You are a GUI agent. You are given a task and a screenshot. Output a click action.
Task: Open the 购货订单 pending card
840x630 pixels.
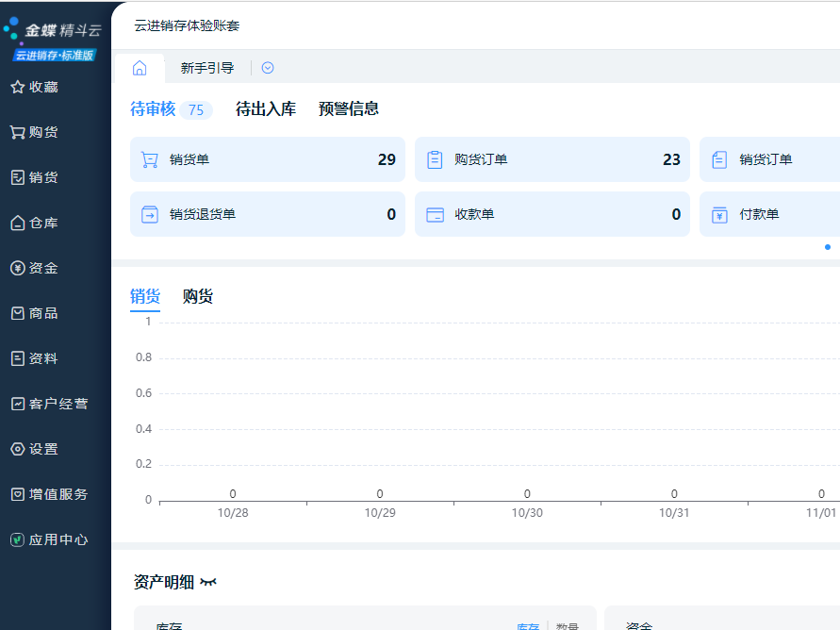(x=552, y=159)
